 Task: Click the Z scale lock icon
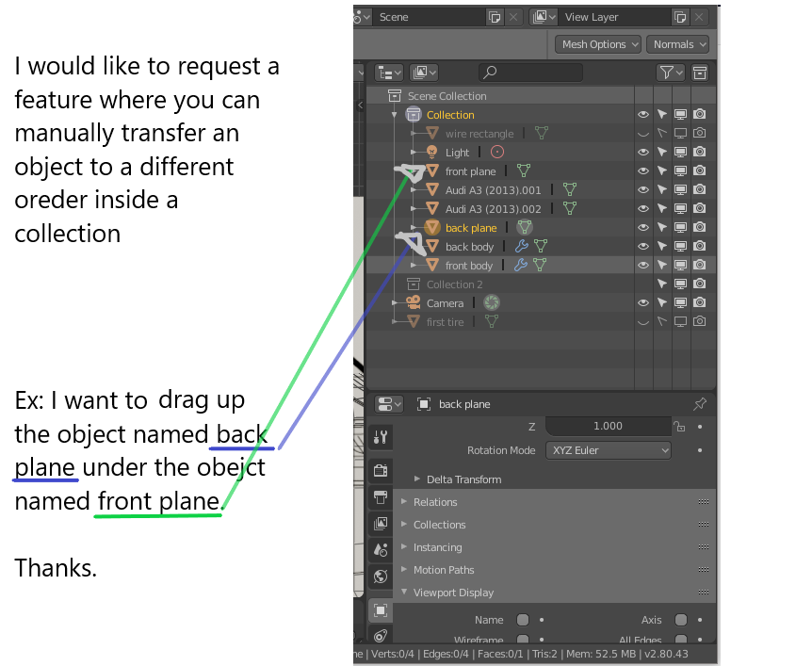(679, 426)
